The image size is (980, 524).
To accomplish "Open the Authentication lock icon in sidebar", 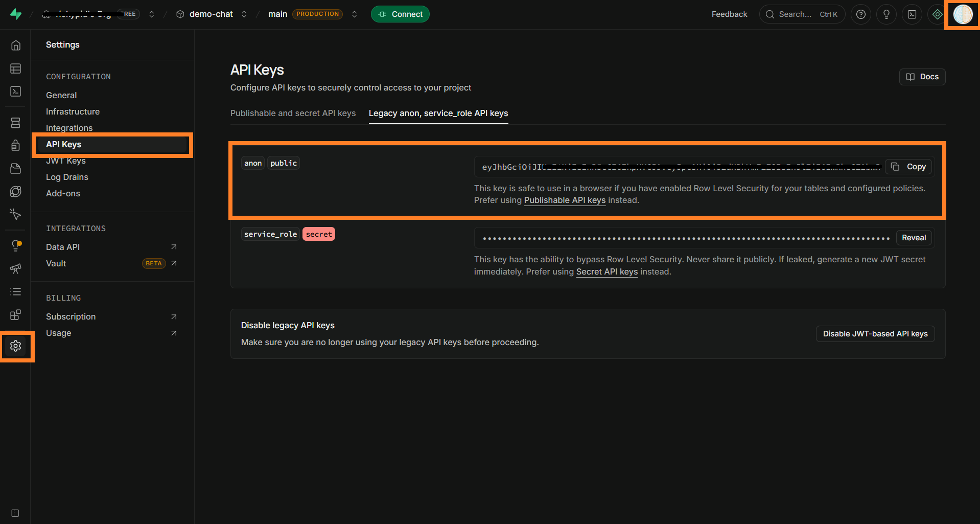I will (x=16, y=146).
